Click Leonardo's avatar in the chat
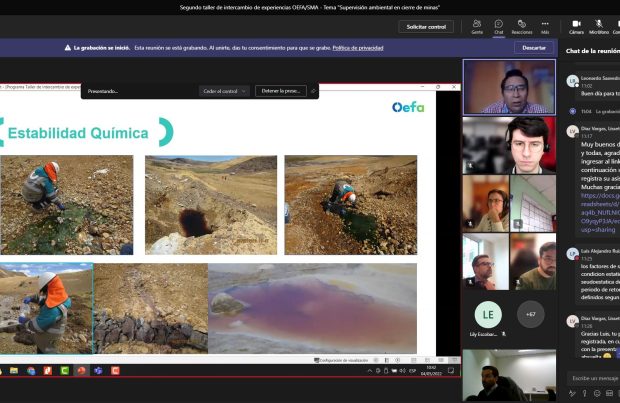 point(572,81)
